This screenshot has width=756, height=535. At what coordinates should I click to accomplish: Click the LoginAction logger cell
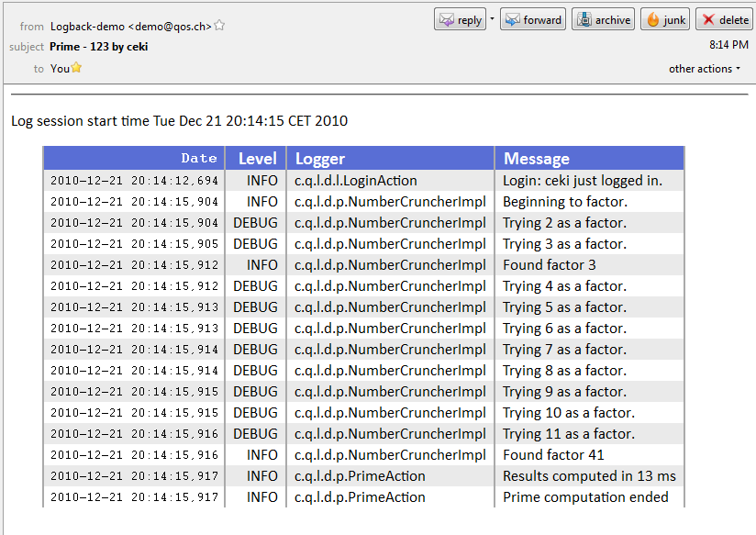tap(356, 181)
